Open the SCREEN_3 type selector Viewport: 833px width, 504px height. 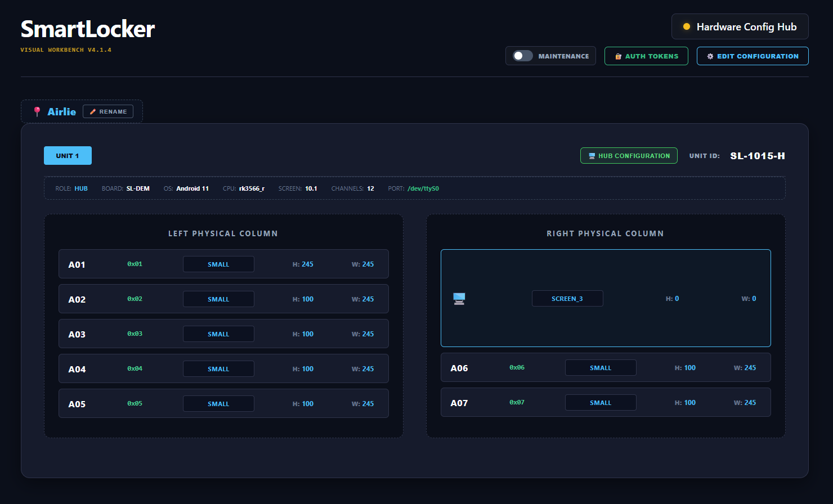(567, 299)
